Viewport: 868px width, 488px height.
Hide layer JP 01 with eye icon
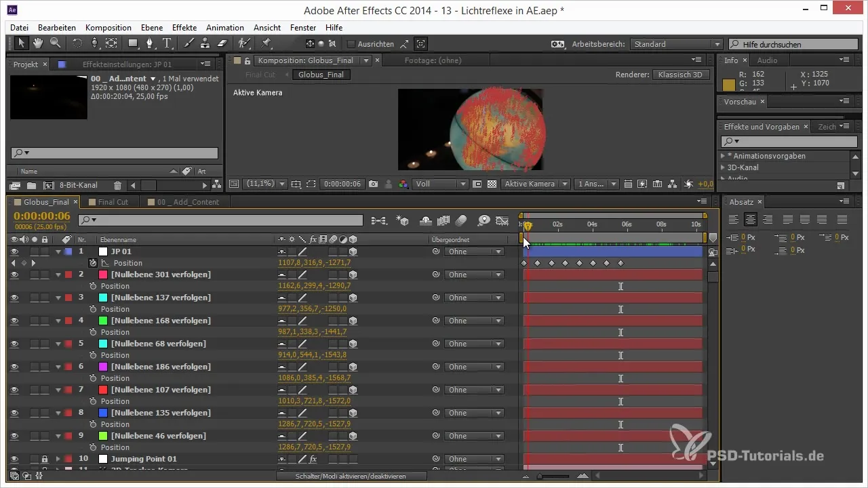click(x=14, y=251)
